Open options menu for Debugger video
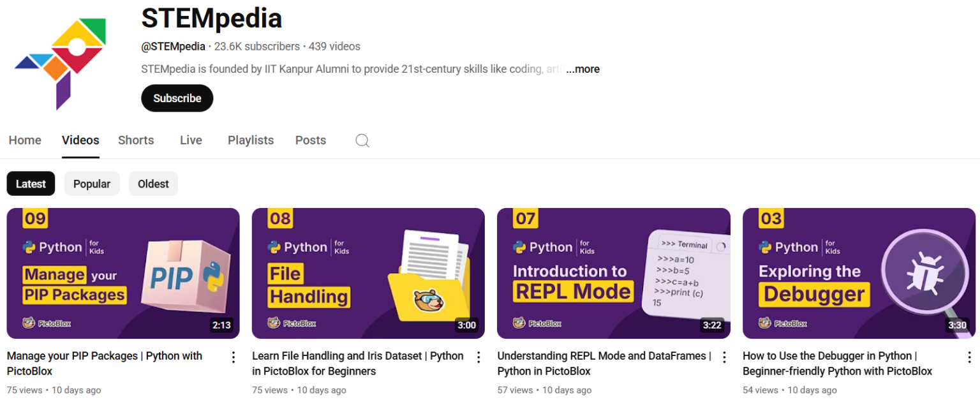Image resolution: width=980 pixels, height=400 pixels. (x=969, y=357)
